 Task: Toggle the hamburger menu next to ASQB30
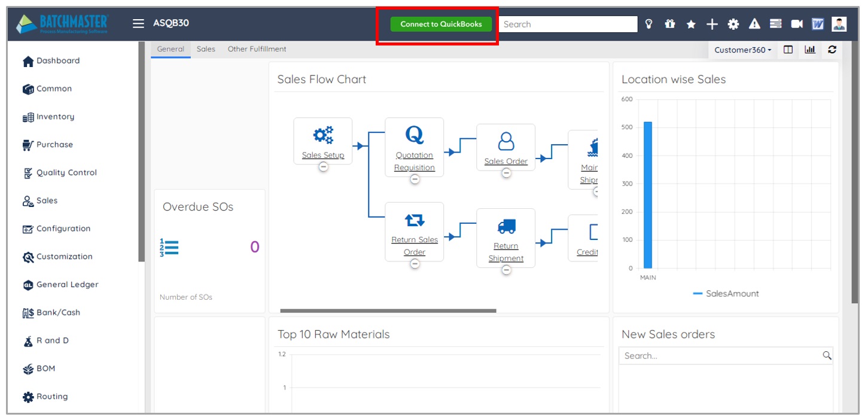138,23
